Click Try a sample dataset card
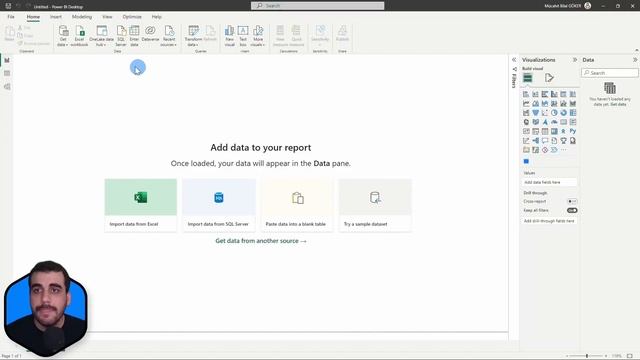Viewport: 640px width, 360px height. [x=375, y=205]
